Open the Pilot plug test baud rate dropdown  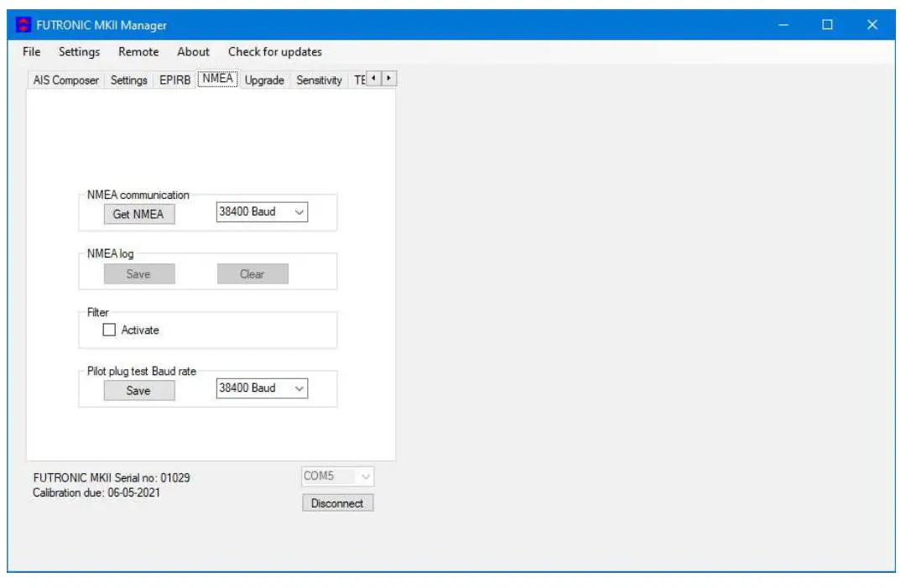(262, 388)
